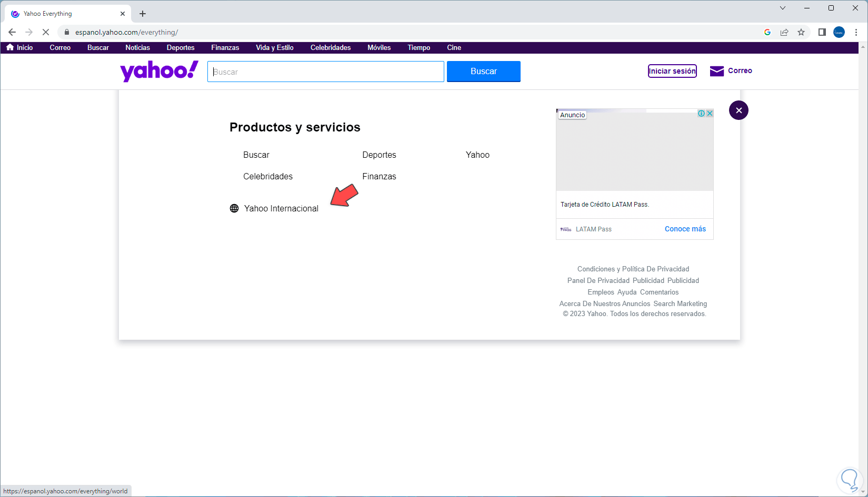The image size is (868, 497).
Task: Open Finanzas in the top navigation bar
Action: [225, 47]
